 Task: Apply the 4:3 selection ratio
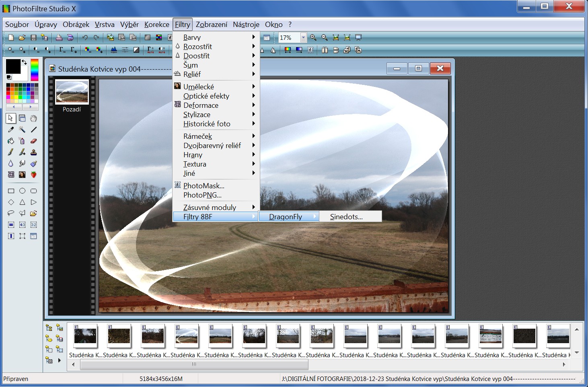coord(22,225)
